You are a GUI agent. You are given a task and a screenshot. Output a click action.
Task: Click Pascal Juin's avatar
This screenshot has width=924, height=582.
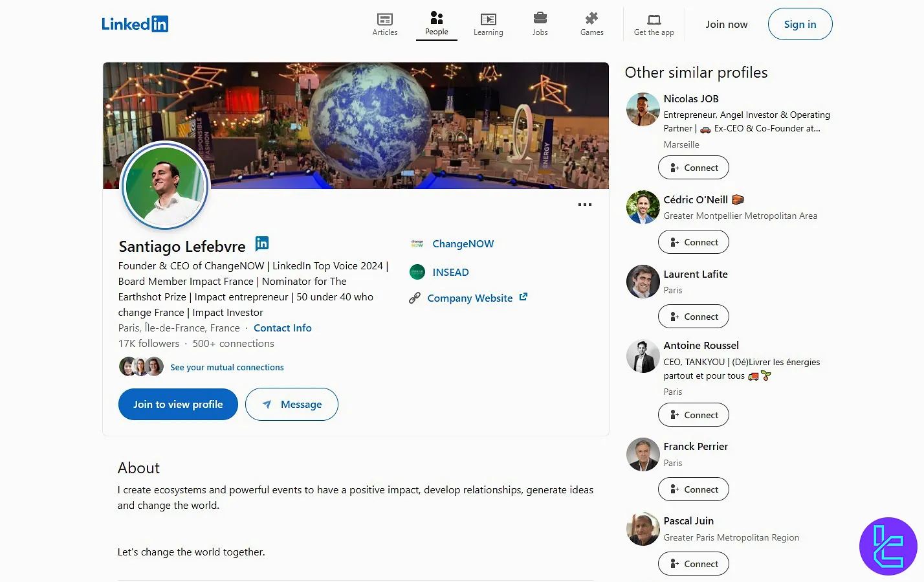[x=643, y=529]
